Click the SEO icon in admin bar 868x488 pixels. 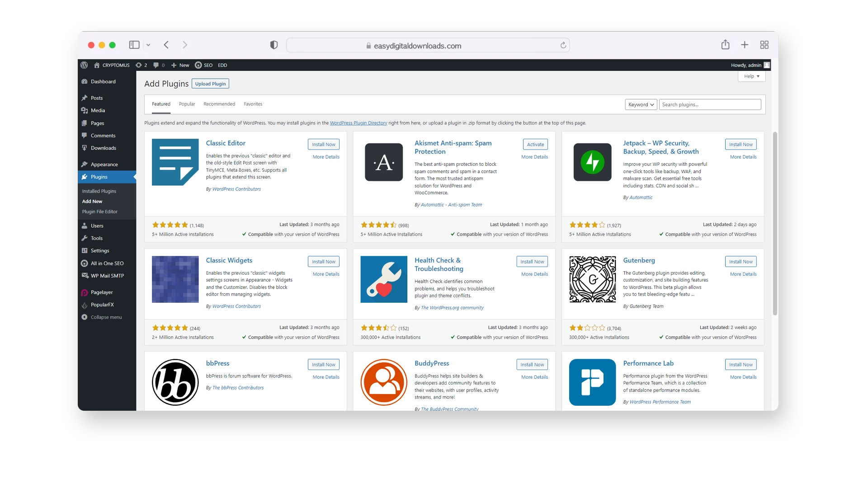tap(199, 65)
